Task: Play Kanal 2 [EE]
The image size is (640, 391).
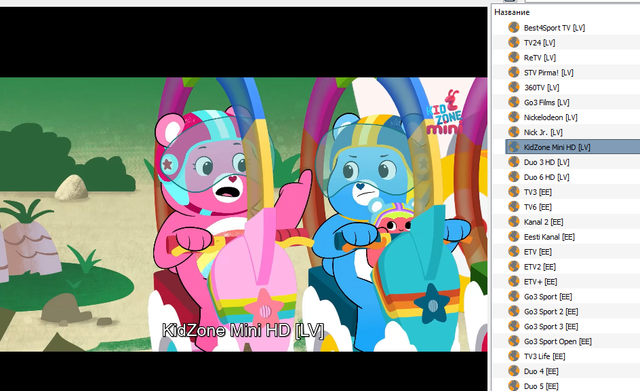Action: pyautogui.click(x=543, y=222)
